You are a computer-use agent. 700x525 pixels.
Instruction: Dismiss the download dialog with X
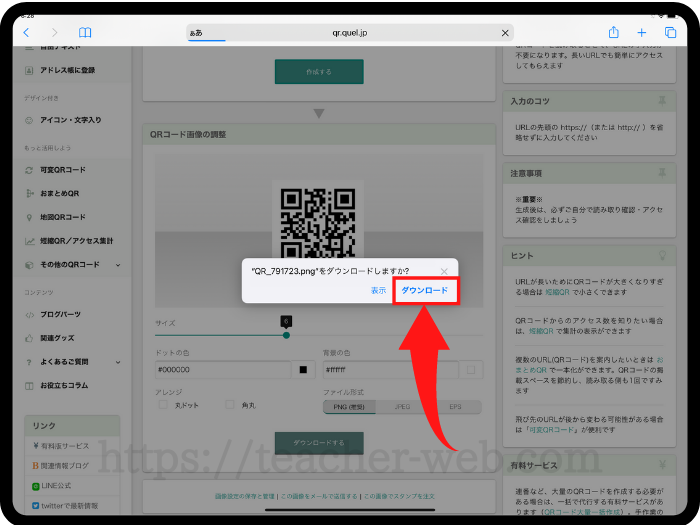[444, 271]
